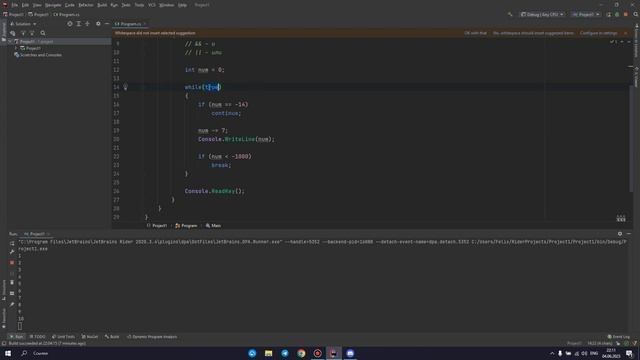
Task: Open the Edit menu
Action: coord(25,5)
